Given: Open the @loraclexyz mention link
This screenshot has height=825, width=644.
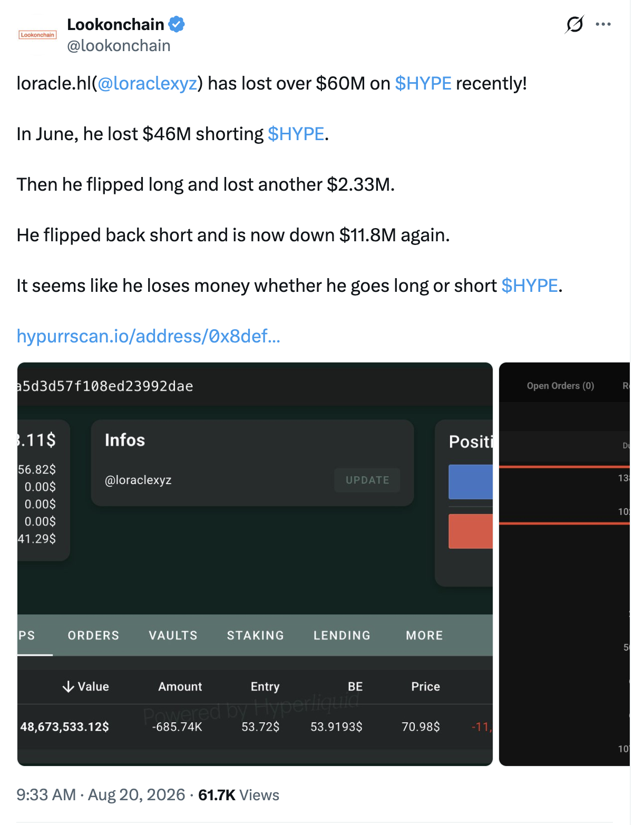Looking at the screenshot, I should (x=148, y=83).
